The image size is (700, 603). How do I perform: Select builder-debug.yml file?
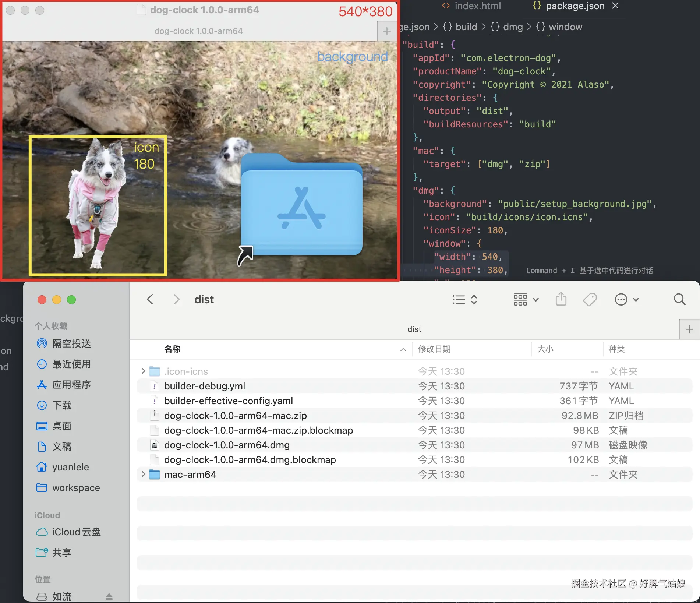coord(414,386)
